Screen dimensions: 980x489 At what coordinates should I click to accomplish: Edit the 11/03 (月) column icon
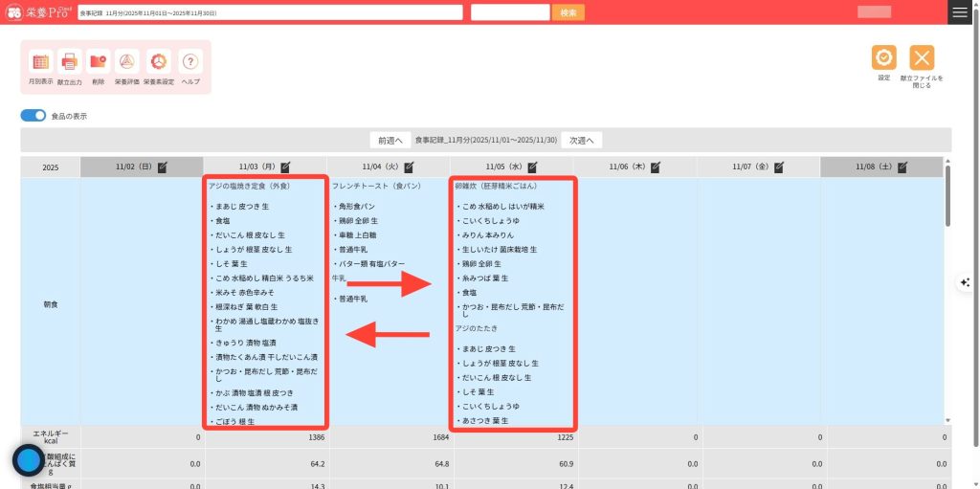[x=285, y=167]
